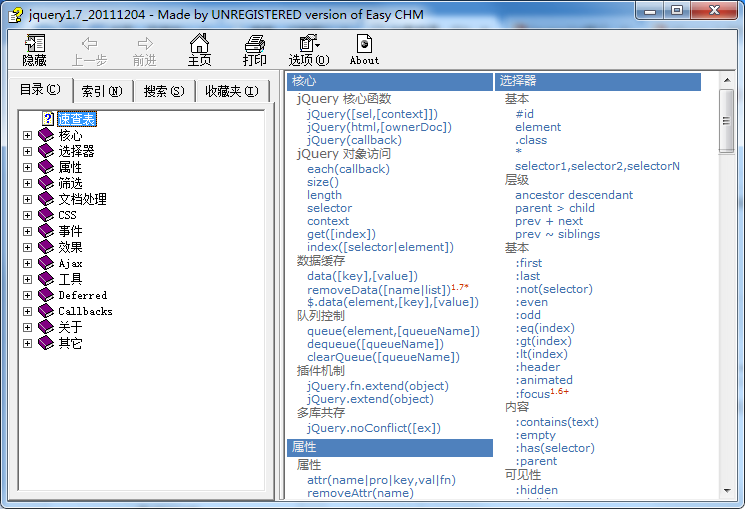Expand the Callbacks tree node
Screen dimensions: 745x509
pos(28,311)
